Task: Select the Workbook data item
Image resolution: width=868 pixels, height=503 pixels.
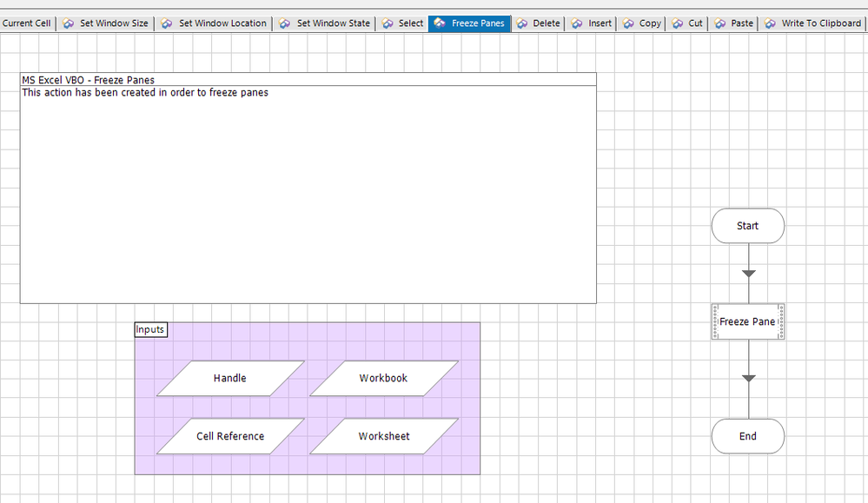Action: [x=383, y=379]
